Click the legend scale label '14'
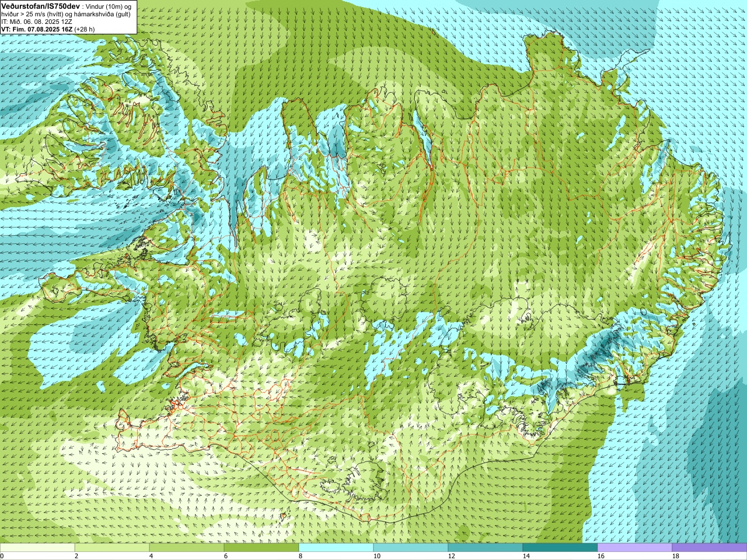 526,556
